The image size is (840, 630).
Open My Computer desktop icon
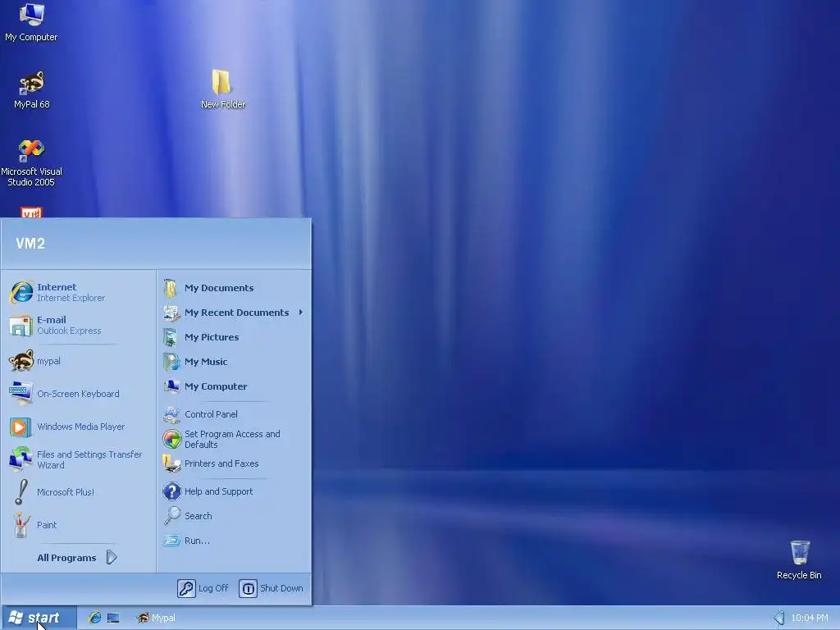tap(31, 22)
